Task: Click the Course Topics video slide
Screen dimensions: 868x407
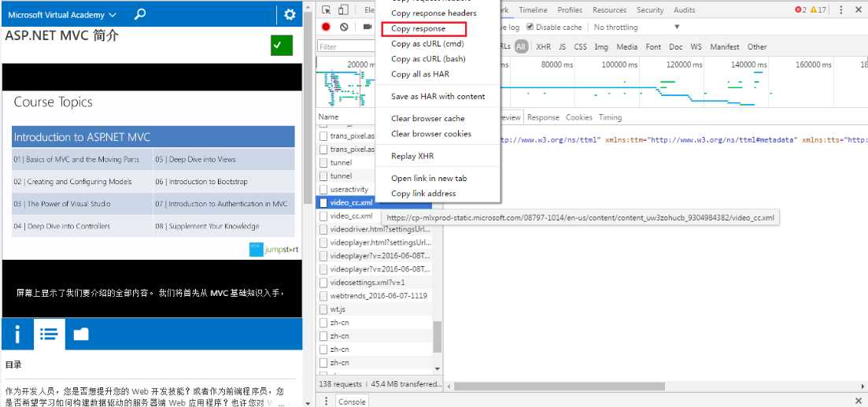Action: click(x=152, y=176)
